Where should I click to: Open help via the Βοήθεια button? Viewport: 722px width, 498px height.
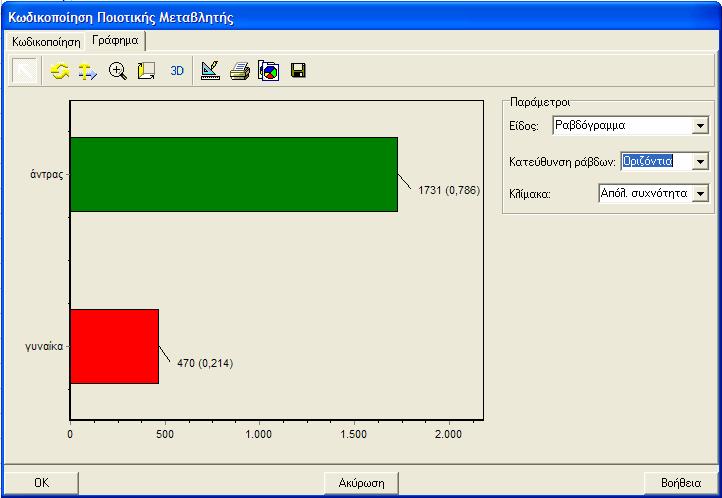click(x=681, y=483)
